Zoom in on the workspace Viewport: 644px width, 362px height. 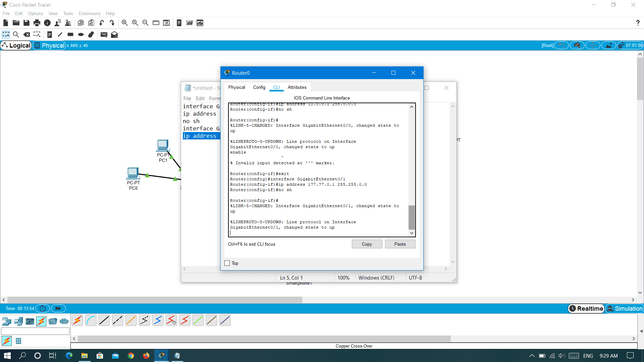click(124, 23)
